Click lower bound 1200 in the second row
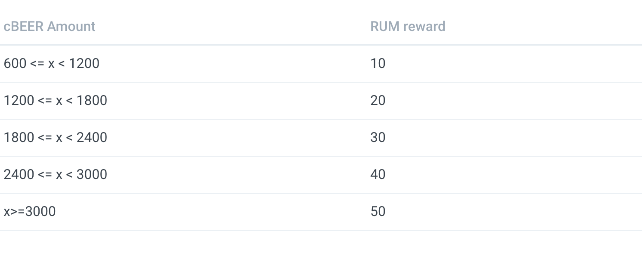 (x=19, y=101)
